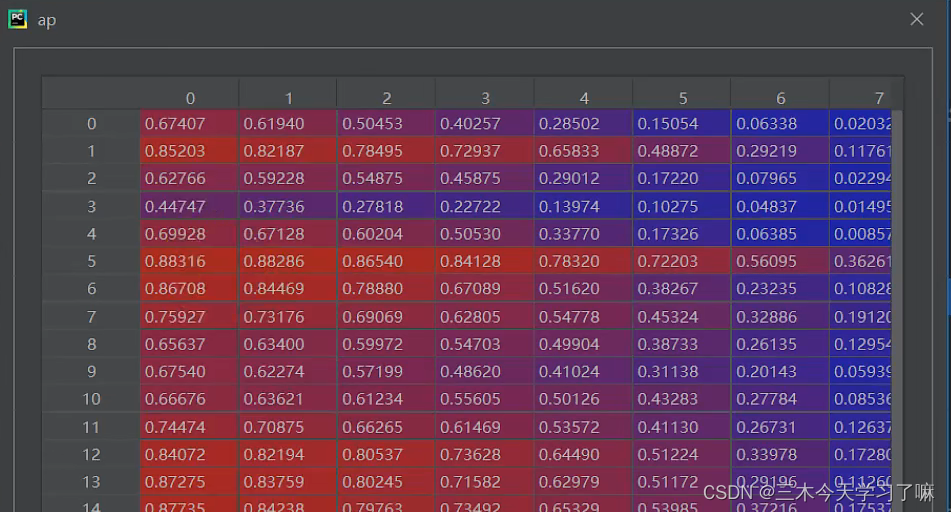Click cell with value 0.15054
The image size is (951, 512).
pyautogui.click(x=682, y=124)
